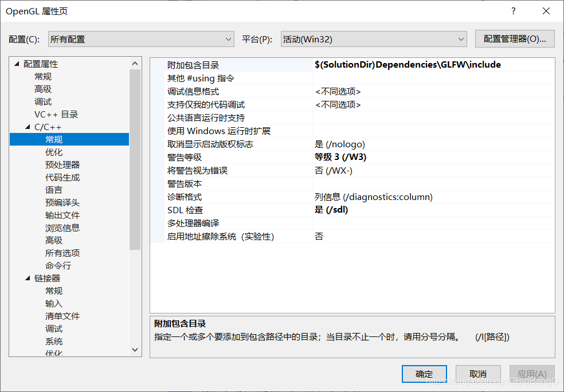Select the 诊断格式 property
This screenshot has height=392, width=564.
pos(185,197)
